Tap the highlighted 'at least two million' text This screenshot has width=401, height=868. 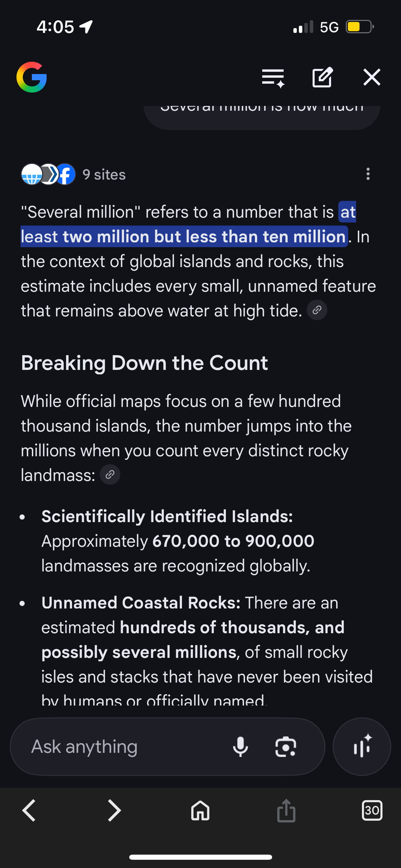point(184,237)
